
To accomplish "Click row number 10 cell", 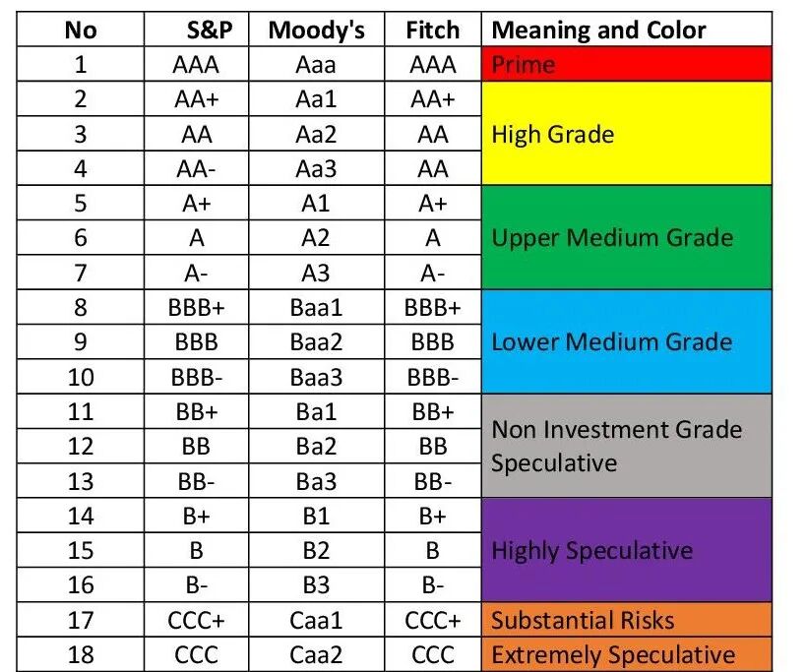I will 81,377.
